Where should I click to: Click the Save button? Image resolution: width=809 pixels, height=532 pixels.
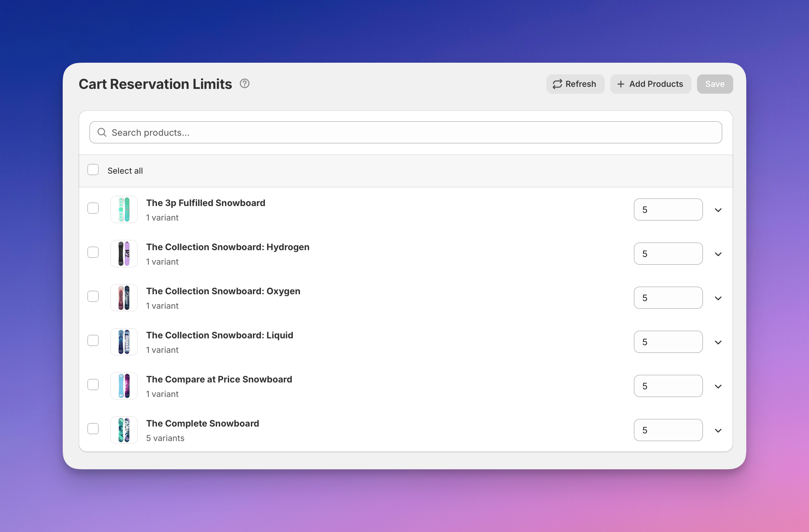pyautogui.click(x=715, y=84)
